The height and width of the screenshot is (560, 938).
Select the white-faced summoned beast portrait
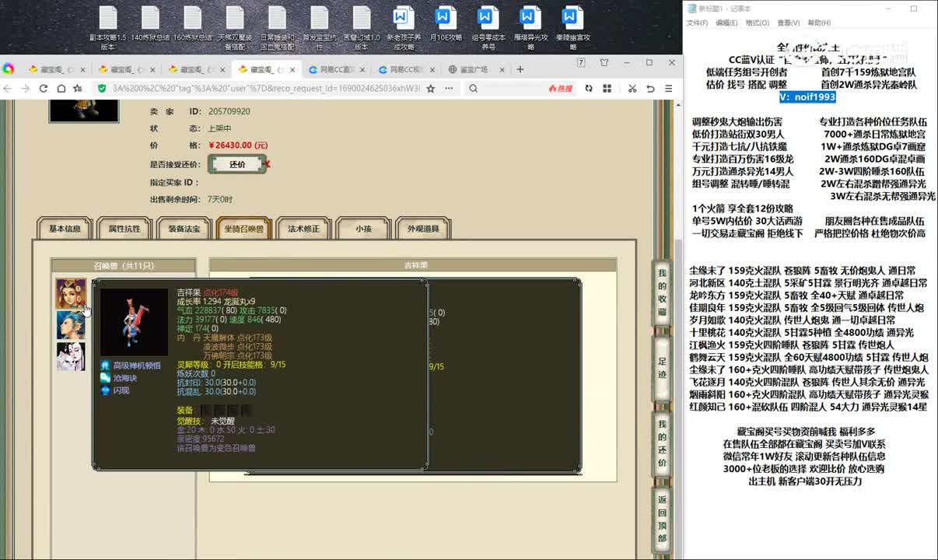pos(70,356)
